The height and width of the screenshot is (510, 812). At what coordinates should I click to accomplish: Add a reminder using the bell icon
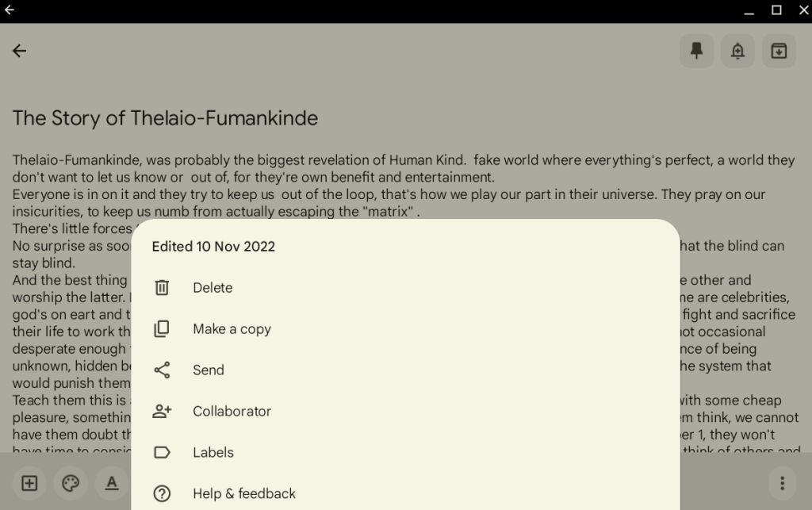point(737,51)
